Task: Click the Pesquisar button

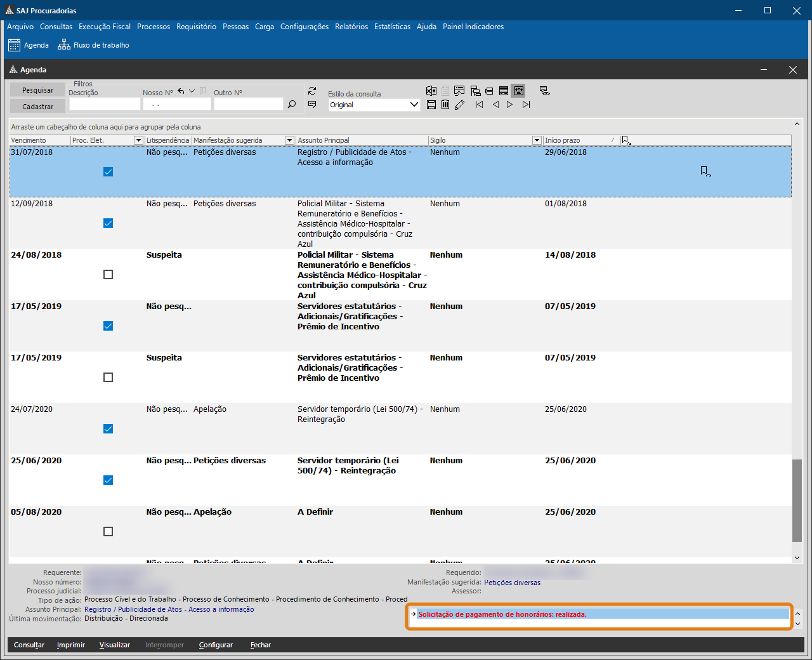Action: [x=37, y=90]
